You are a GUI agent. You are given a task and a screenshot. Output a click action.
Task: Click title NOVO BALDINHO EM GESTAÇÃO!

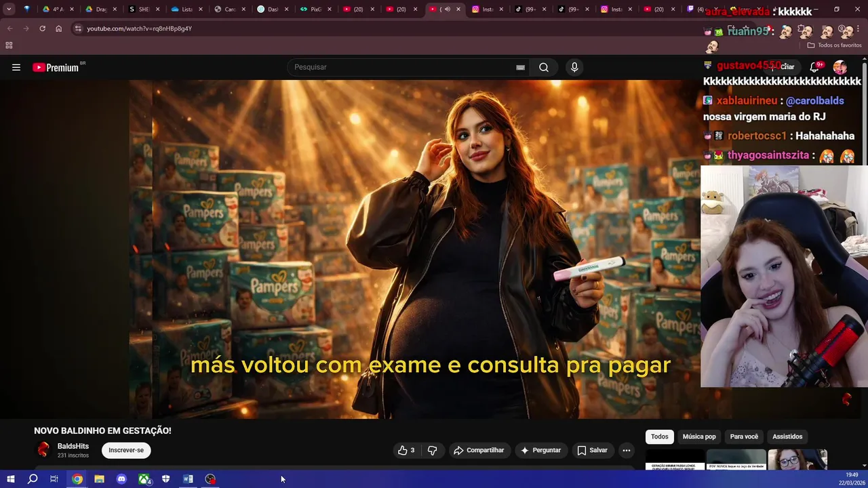102,430
